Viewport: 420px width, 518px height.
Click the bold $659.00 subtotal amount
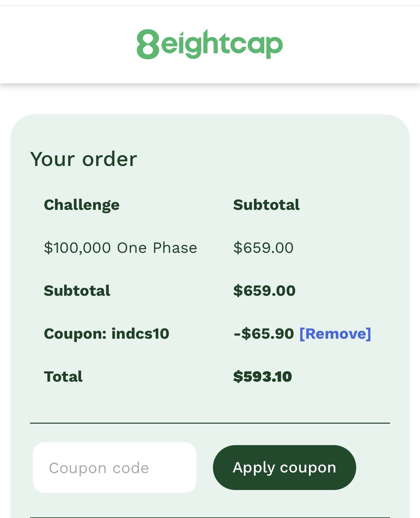(x=264, y=291)
